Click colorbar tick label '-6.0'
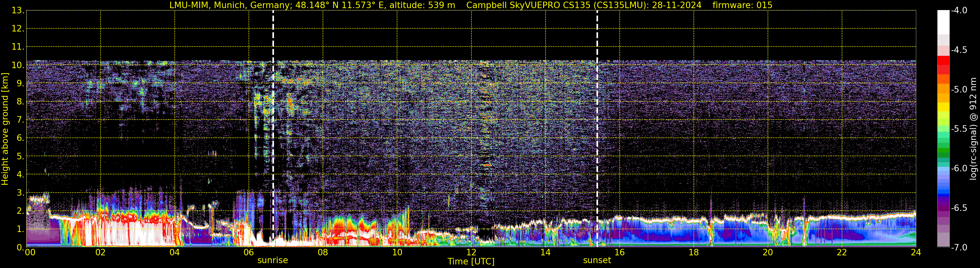980x268 pixels. click(959, 168)
